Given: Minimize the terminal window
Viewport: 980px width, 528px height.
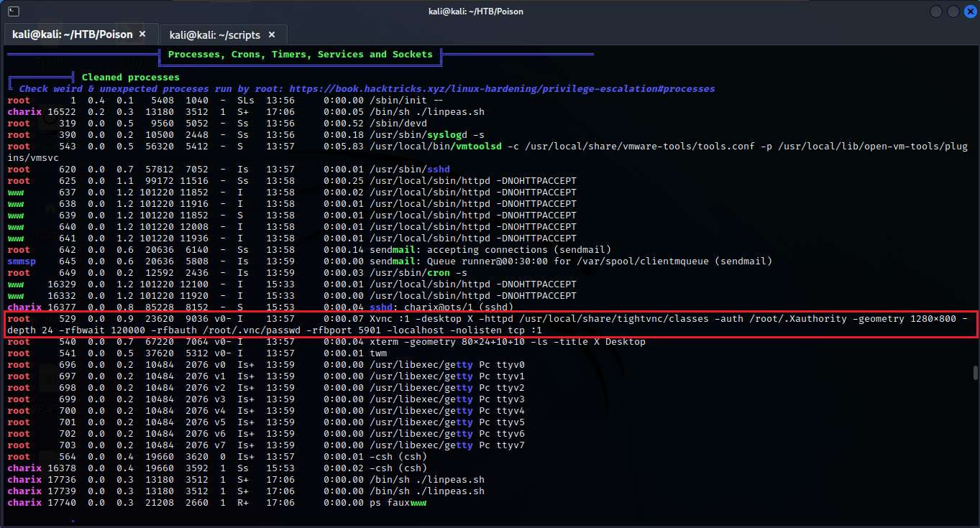Looking at the screenshot, I should [936, 11].
